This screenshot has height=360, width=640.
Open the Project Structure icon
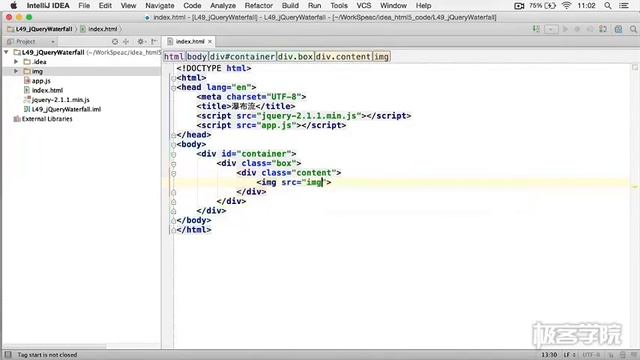click(619, 29)
